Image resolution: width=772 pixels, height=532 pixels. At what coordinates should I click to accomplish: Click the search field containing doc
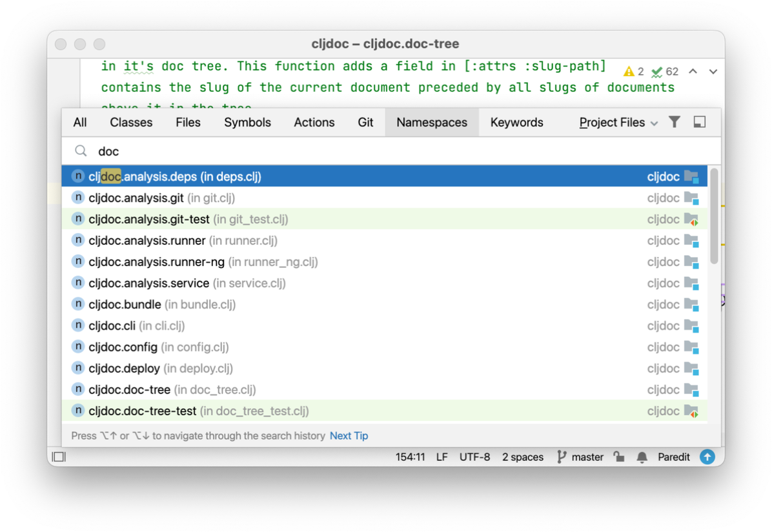[x=391, y=151]
